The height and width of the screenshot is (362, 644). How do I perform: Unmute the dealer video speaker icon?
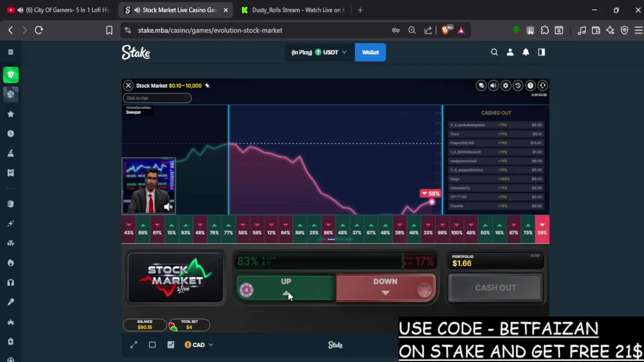[169, 207]
